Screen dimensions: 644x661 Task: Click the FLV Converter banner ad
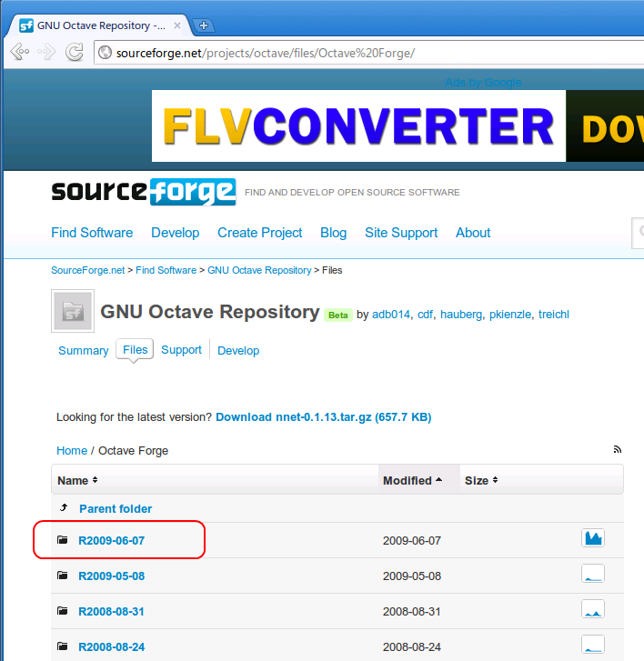coord(397,125)
